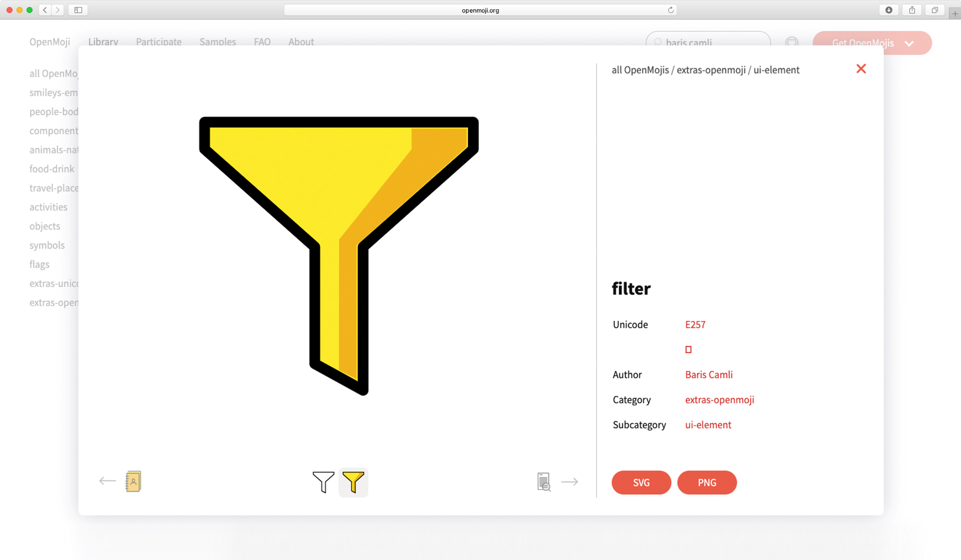The height and width of the screenshot is (560, 961).
Task: Open the Participate menu
Action: coord(159,42)
